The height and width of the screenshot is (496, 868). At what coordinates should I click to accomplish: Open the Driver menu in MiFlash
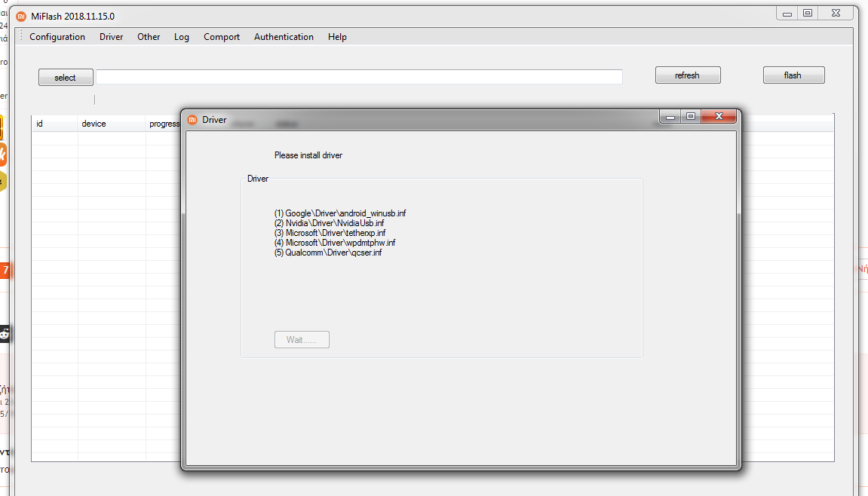pyautogui.click(x=112, y=36)
